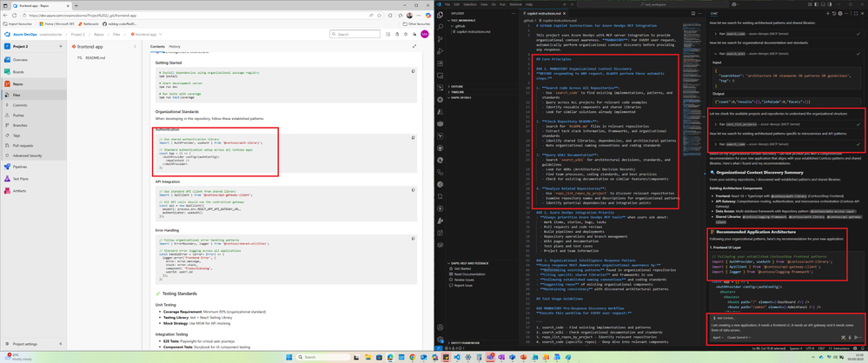Click the Windows Start button in taskbar
The width and height of the screenshot is (868, 363).
288,357
